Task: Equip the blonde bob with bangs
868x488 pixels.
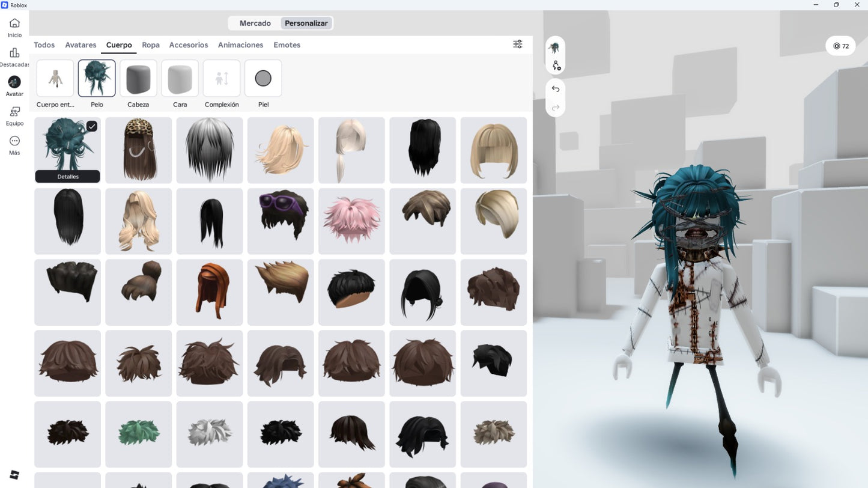Action: [494, 150]
